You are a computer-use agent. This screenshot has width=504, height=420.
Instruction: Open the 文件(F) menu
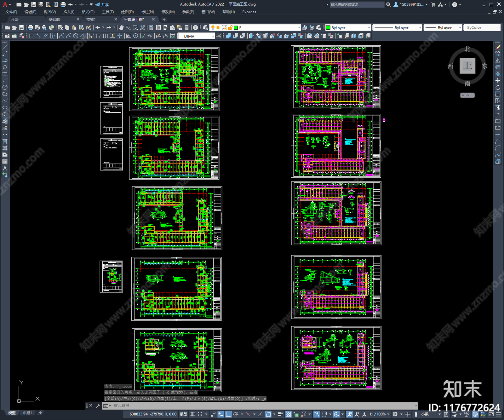[x=11, y=12]
